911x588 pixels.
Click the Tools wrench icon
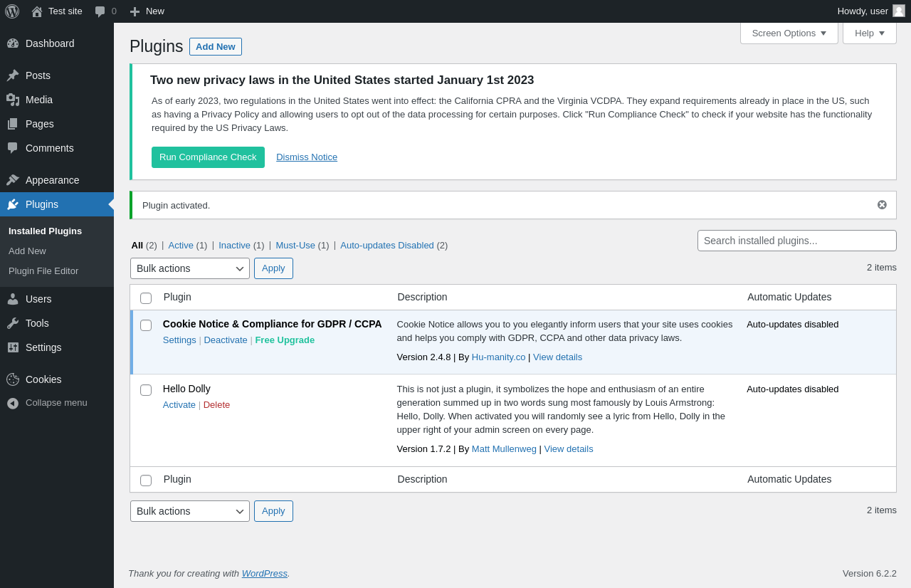coord(13,323)
